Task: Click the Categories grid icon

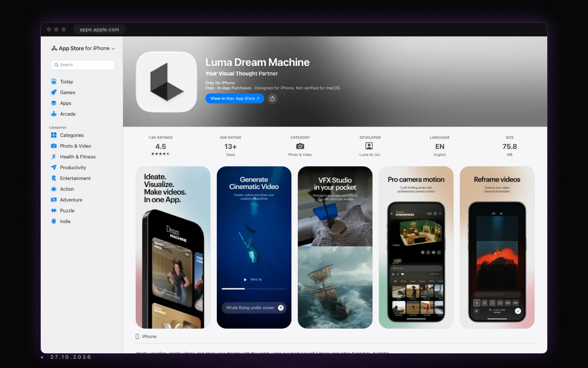Action: coord(54,135)
